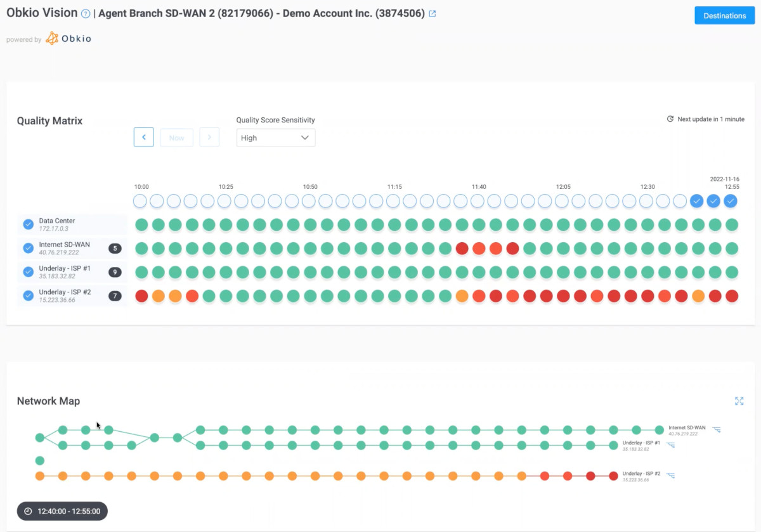Uncheck the 12:55 time column circle
This screenshot has height=532, width=761.
[x=731, y=200]
